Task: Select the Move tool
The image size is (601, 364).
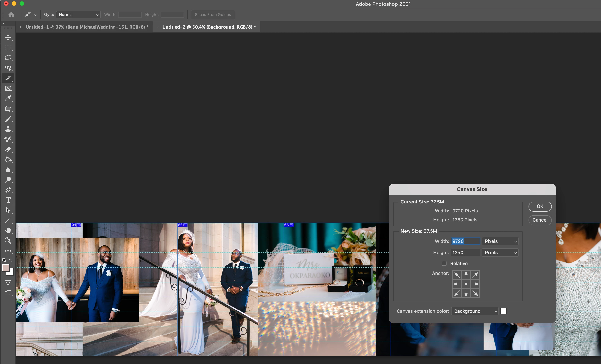Action: (x=8, y=37)
